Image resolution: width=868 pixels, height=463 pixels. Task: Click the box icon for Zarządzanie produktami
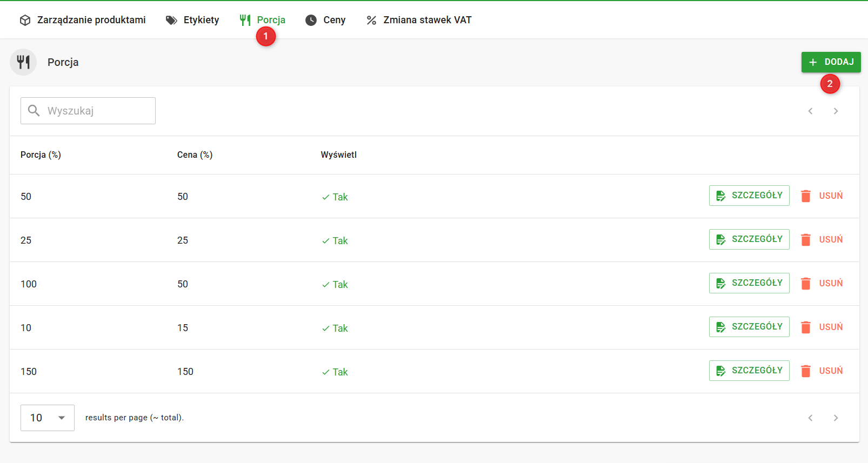coord(25,20)
